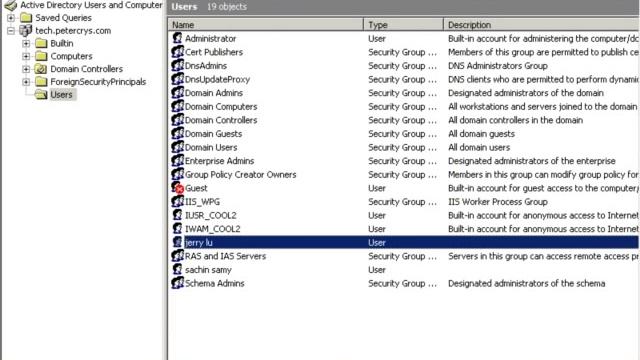The image size is (640, 360).
Task: Expand the Domain Controllers tree node
Action: click(26, 69)
